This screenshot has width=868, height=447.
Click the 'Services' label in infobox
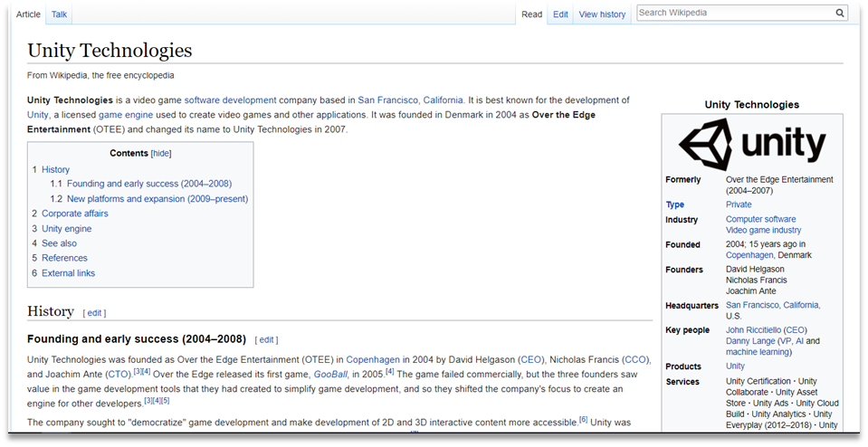682,382
